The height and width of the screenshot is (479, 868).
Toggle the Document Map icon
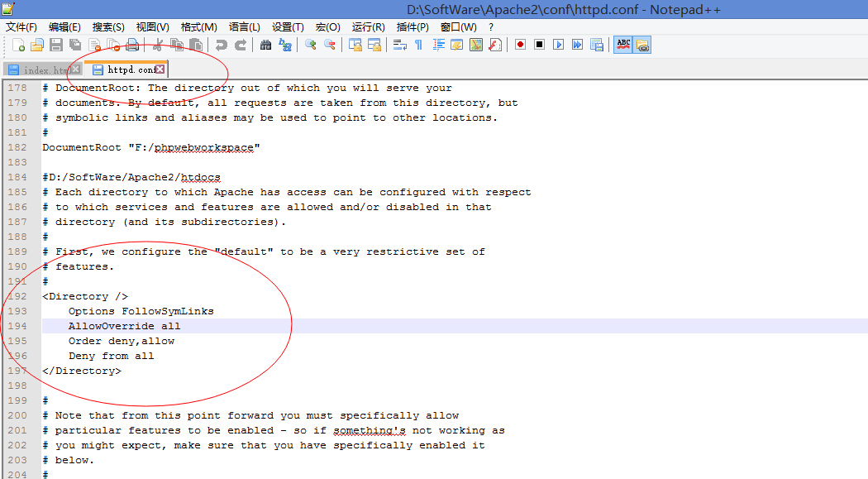click(476, 45)
